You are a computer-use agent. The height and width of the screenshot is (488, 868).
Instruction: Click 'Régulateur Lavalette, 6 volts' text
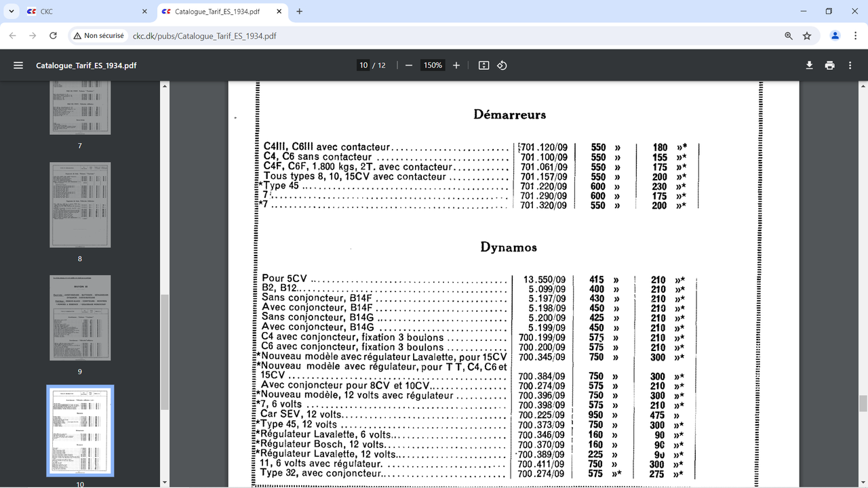(x=325, y=434)
